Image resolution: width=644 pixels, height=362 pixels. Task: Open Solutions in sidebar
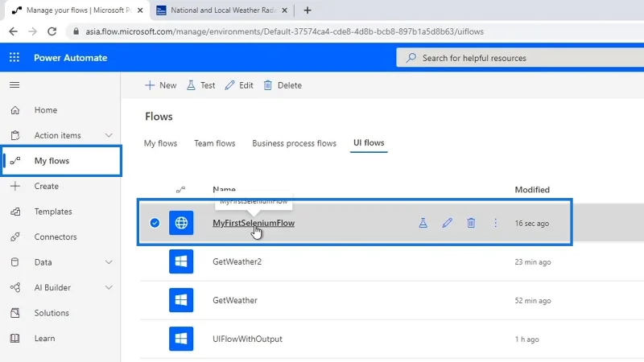[x=52, y=313]
